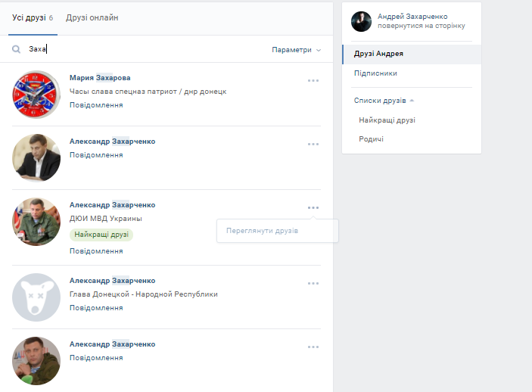Focus the friends search field with Заха
This screenshot has height=392, width=532.
point(144,49)
